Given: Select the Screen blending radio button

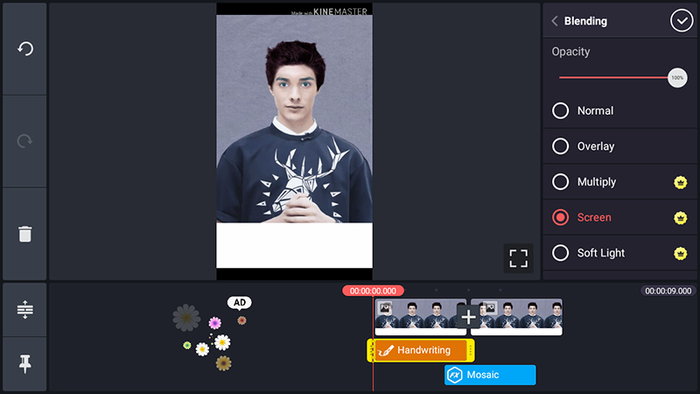Looking at the screenshot, I should coord(560,217).
